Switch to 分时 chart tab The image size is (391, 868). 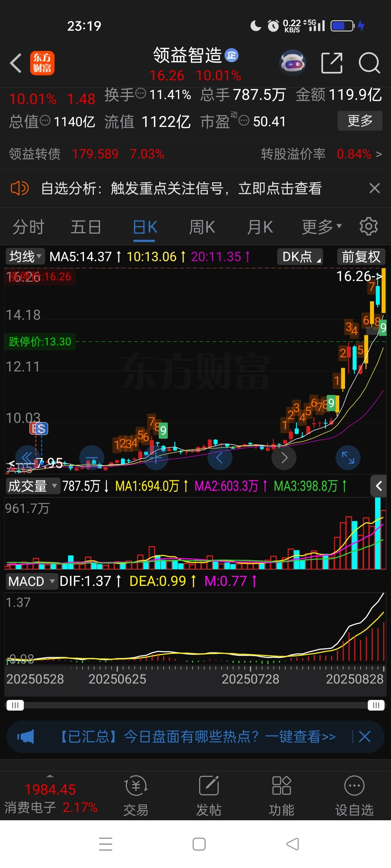29,227
